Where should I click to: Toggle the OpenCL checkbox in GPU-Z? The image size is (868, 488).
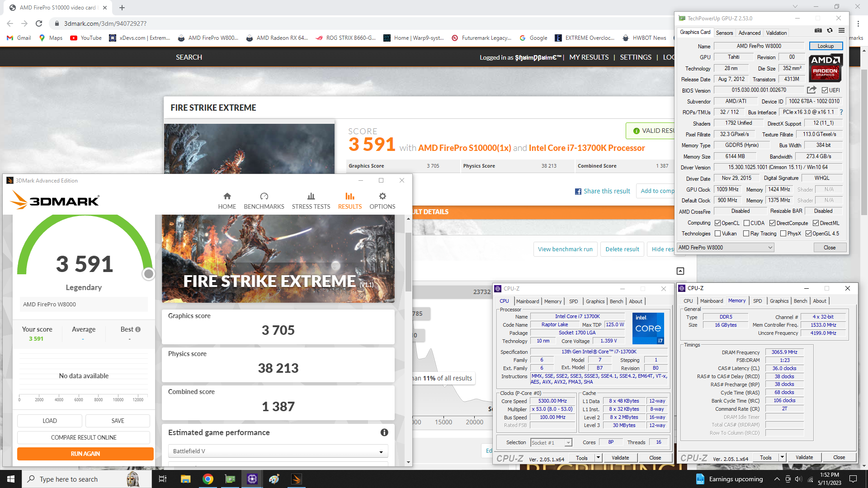718,223
